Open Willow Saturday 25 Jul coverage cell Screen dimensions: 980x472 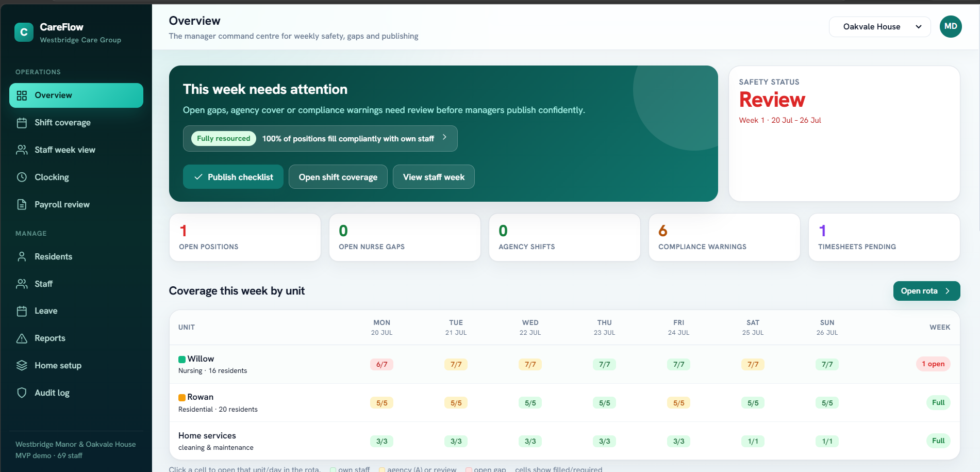[x=753, y=365]
